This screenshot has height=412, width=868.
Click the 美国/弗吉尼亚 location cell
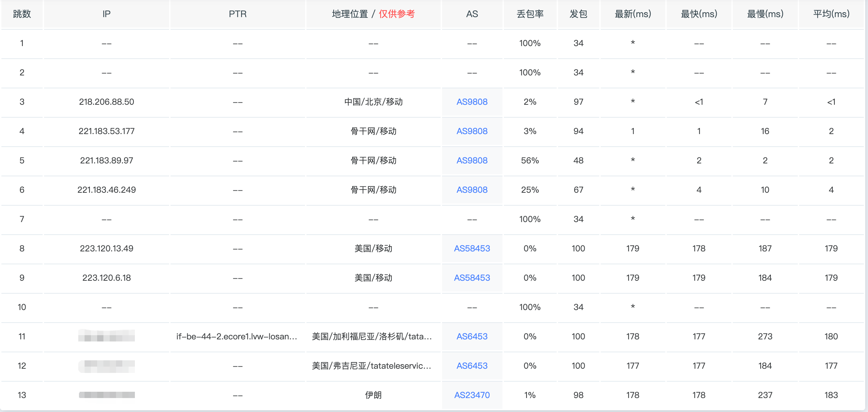coord(372,366)
